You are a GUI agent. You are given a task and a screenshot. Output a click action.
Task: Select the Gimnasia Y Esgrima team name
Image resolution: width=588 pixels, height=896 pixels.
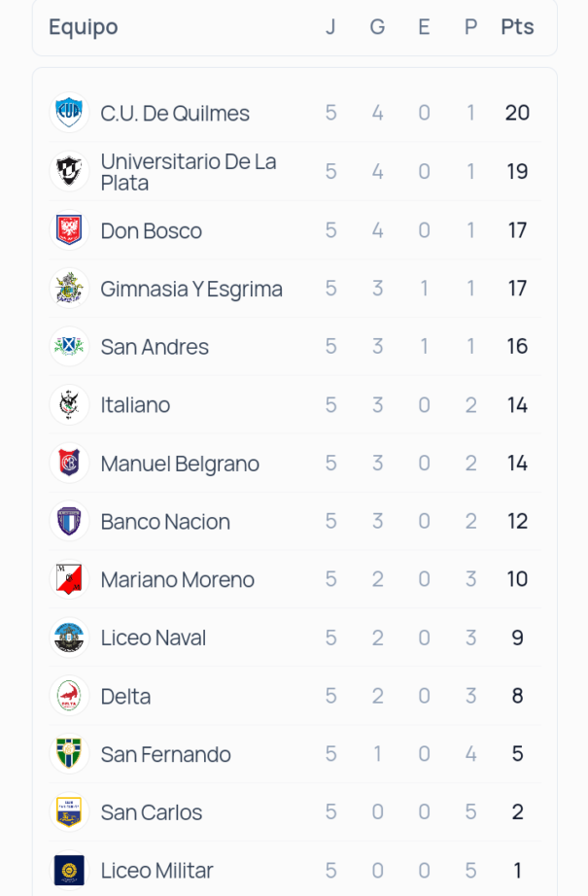(191, 290)
